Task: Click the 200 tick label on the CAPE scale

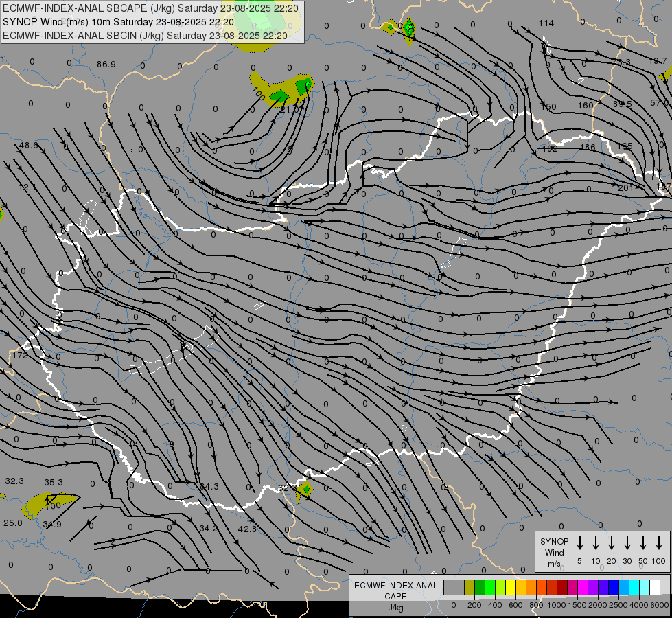Action: pyautogui.click(x=474, y=605)
